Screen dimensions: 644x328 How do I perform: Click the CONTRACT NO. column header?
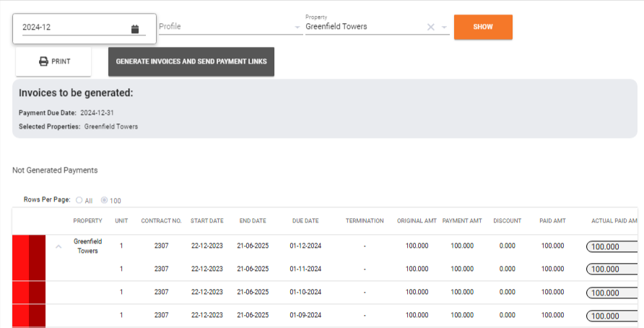(x=161, y=221)
